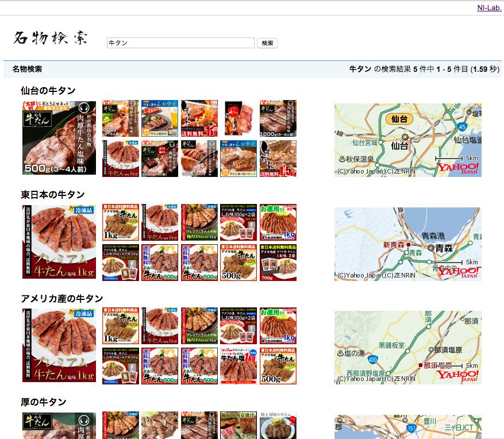Open large 肉厚牛たん塩味 500g image in 仙台 row
This screenshot has width=504, height=439.
(59, 138)
